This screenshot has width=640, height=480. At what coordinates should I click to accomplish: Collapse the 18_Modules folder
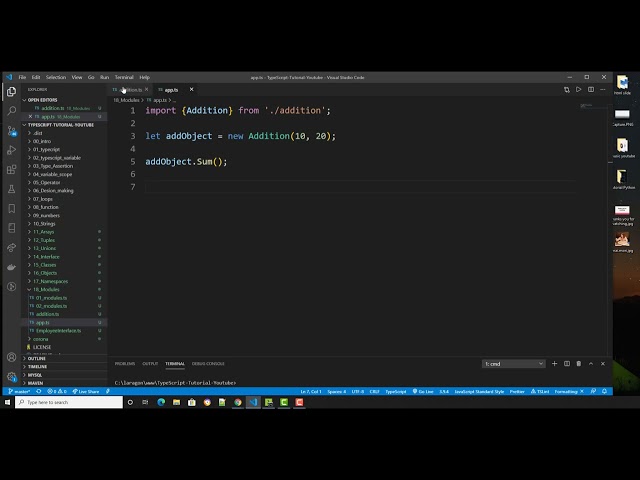[46, 289]
